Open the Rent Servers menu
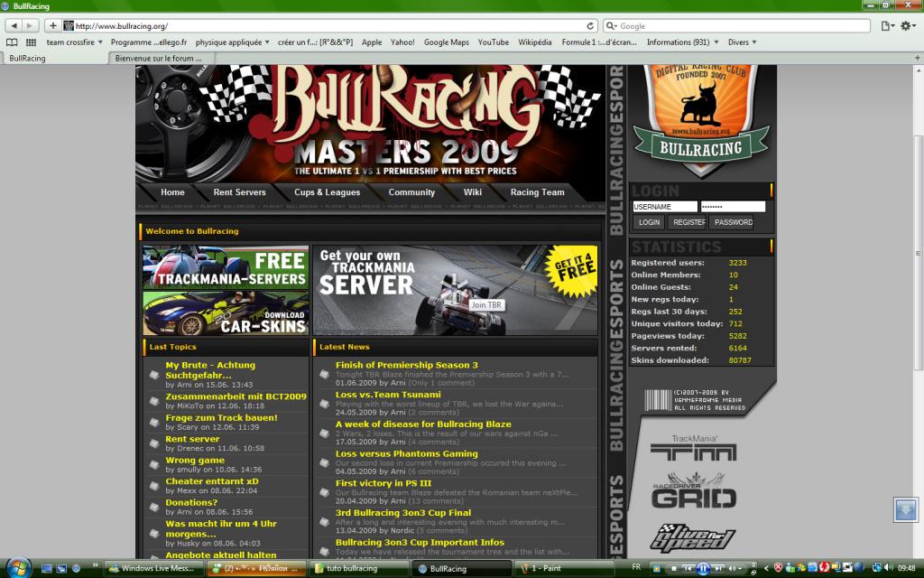924x578 pixels. pos(239,192)
